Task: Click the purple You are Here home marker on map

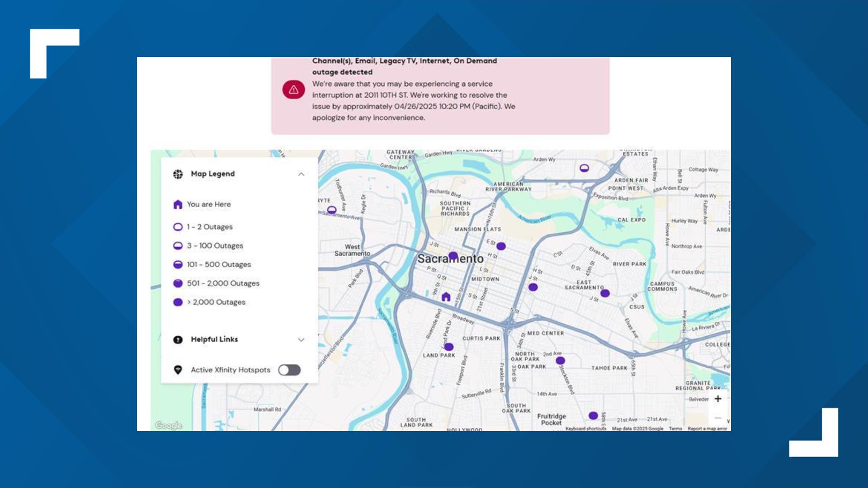Action: tap(446, 297)
